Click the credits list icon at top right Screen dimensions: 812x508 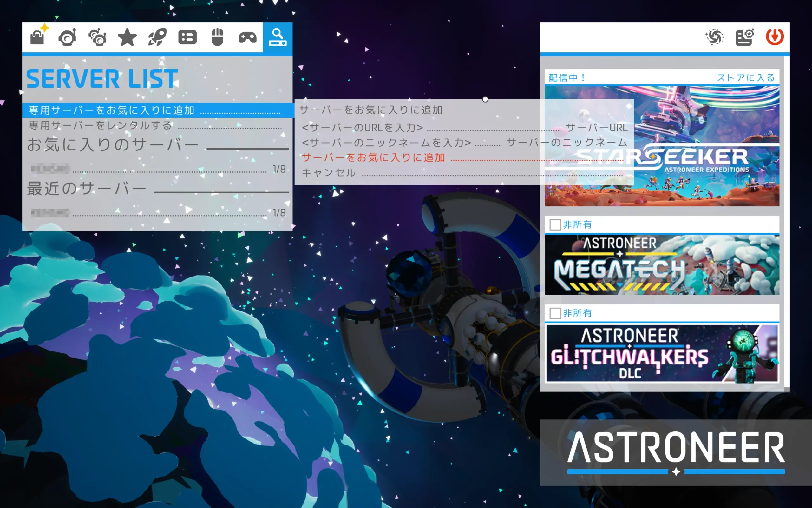(744, 37)
